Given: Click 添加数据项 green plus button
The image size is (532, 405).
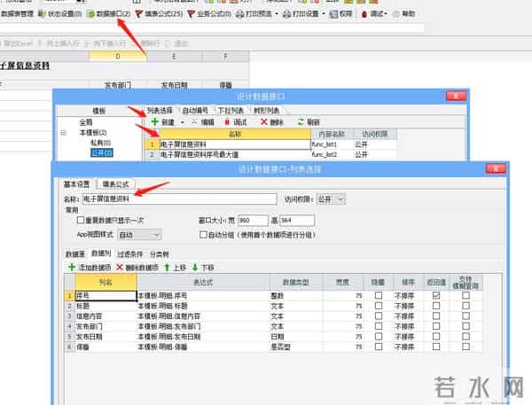Looking at the screenshot, I should tap(90, 268).
